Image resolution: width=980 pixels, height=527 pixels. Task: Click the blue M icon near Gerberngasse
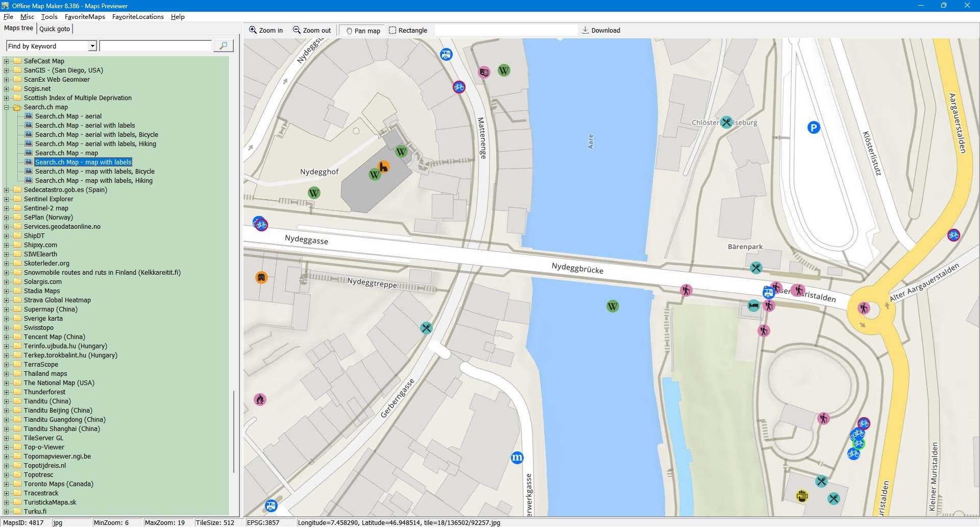pyautogui.click(x=517, y=458)
